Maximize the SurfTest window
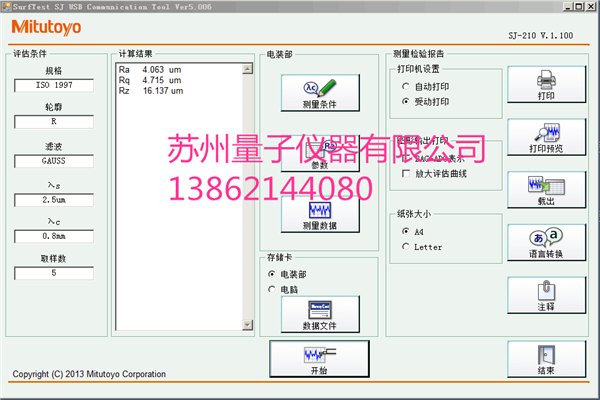This screenshot has height=400, width=600. pyautogui.click(x=579, y=7)
